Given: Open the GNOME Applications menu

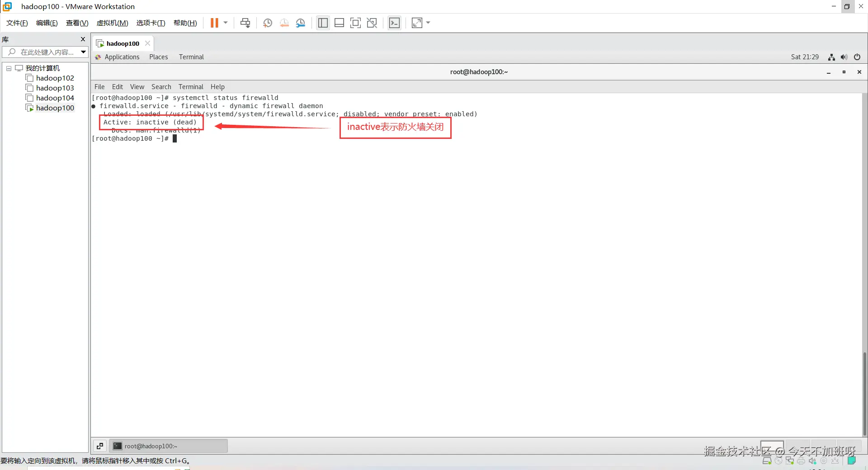Looking at the screenshot, I should (122, 57).
